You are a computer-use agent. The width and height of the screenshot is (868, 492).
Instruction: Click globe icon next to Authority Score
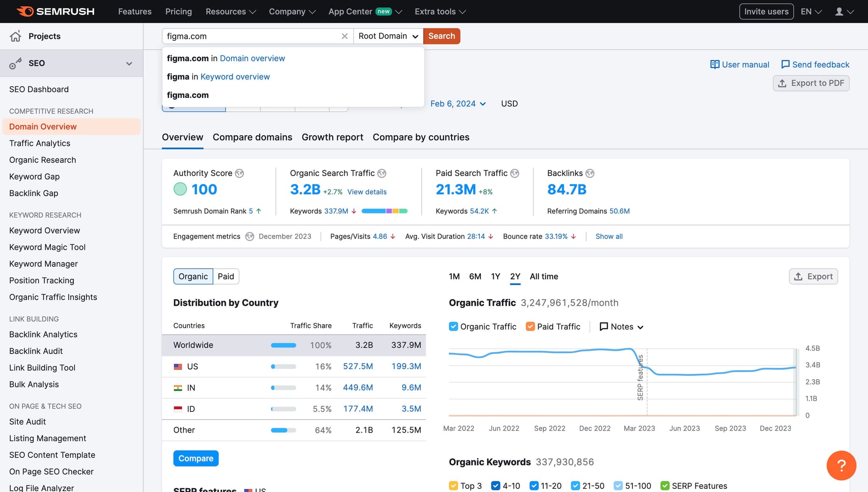point(239,173)
